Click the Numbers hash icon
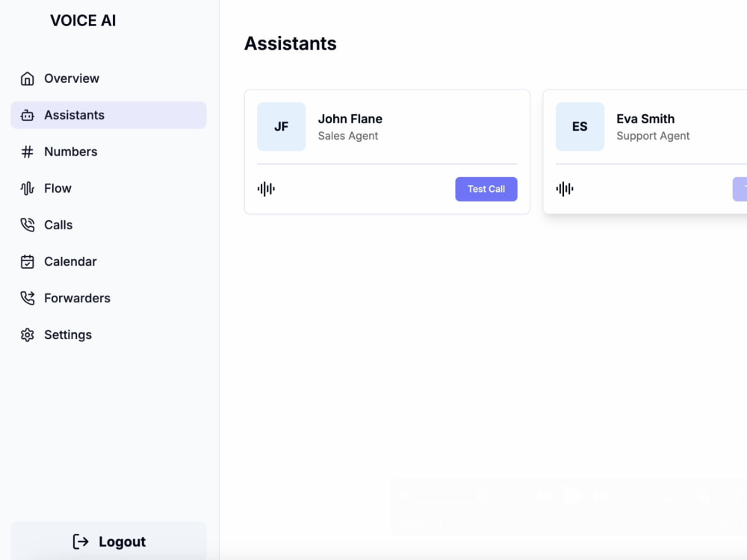 click(27, 152)
